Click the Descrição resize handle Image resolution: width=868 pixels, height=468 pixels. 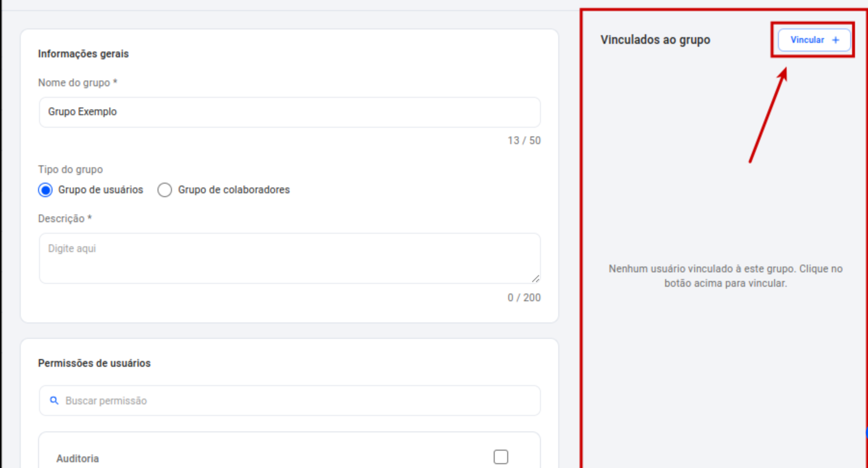coord(536,279)
